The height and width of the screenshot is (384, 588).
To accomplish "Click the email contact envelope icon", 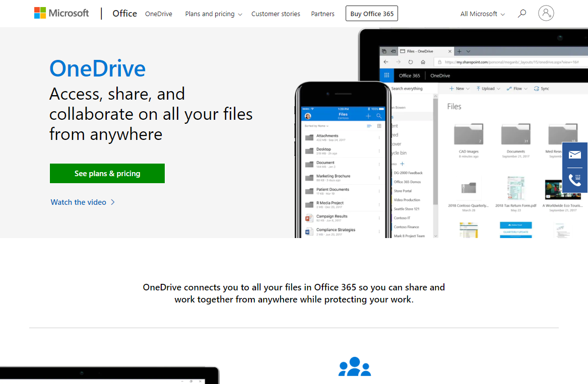I will tap(574, 155).
